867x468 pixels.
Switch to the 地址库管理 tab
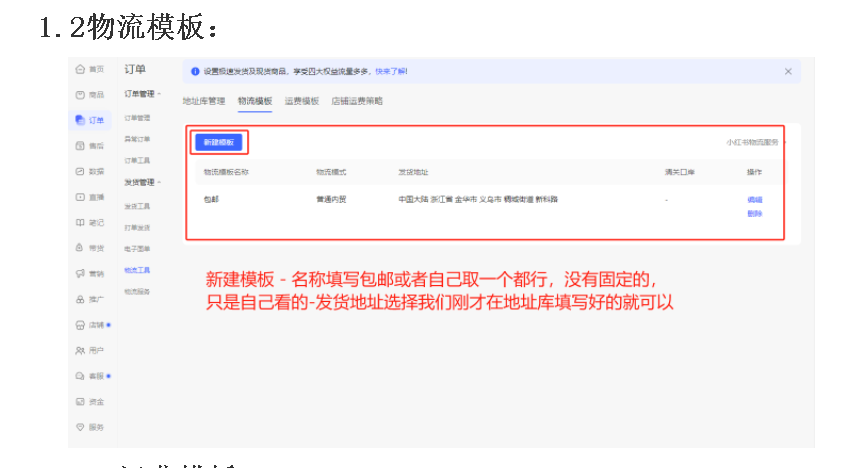tap(203, 101)
